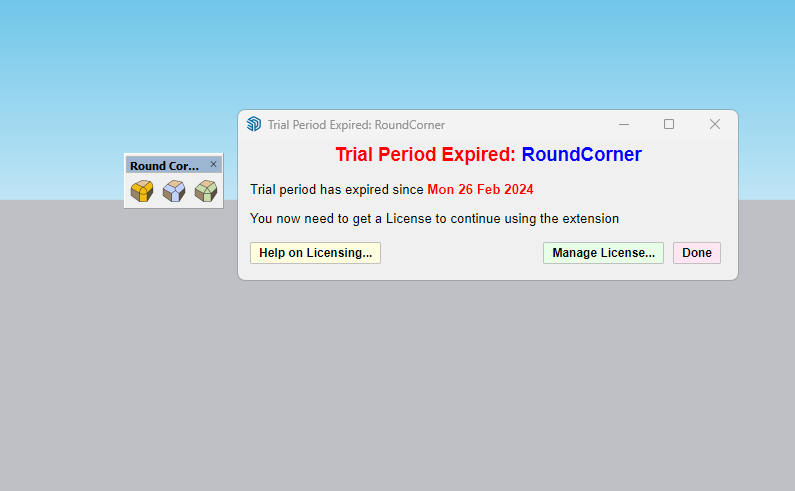This screenshot has height=491, width=795.
Task: Click the SketchUp logo in dialog title bar
Action: coord(254,124)
